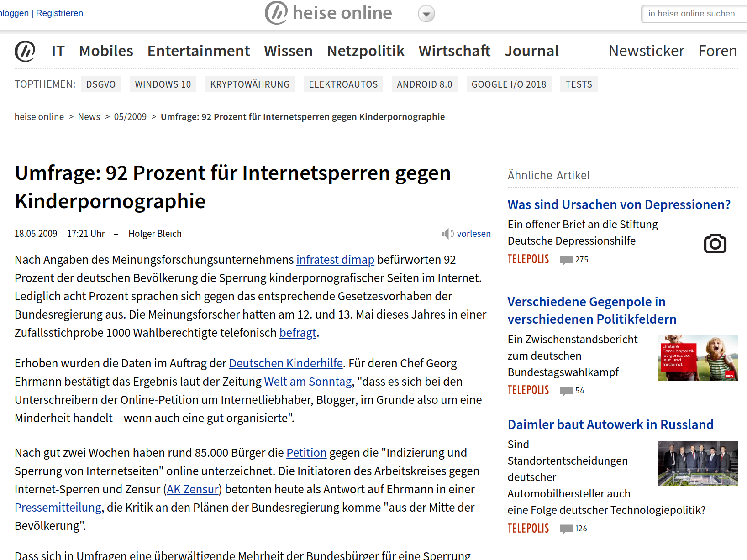Open the Deutschen Kinderhilfe link
Viewport: 747px width, 560px height.
[x=286, y=363]
